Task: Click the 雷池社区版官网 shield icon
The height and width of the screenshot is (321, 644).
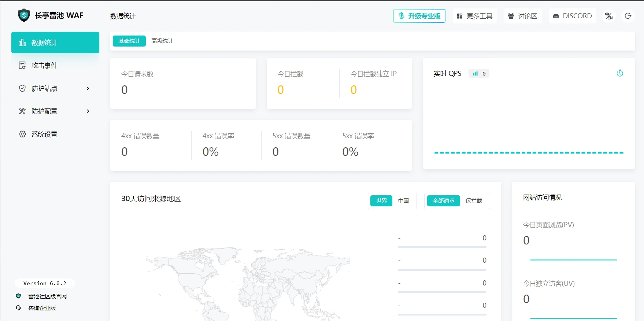Action: [18, 296]
